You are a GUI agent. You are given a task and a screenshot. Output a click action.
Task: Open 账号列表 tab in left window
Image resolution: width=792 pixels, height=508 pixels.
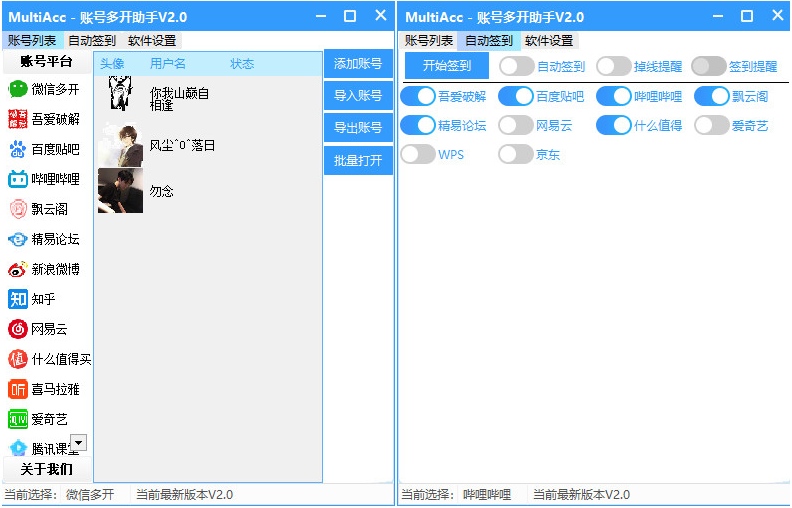(32, 40)
